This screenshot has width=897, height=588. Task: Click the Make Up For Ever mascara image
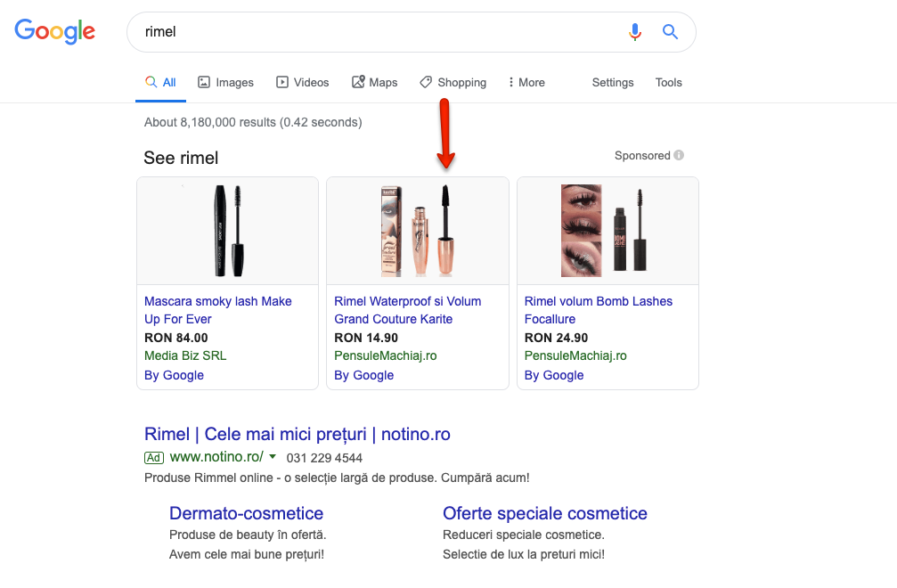pos(227,230)
